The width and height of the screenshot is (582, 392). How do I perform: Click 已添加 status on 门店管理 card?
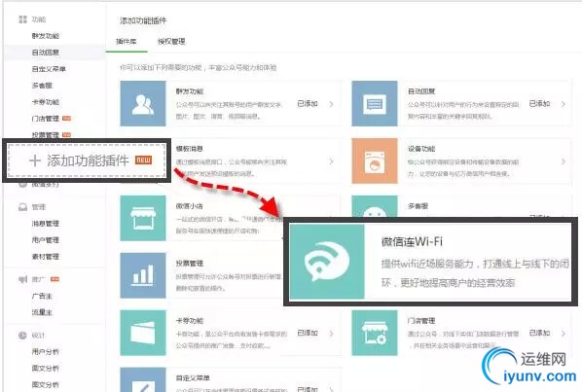pyautogui.click(x=539, y=333)
